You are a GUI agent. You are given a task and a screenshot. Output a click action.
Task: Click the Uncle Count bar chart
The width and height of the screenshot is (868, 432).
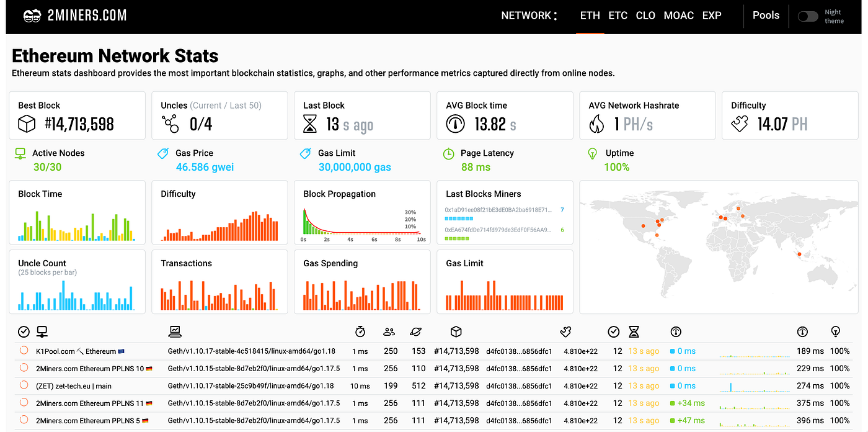[x=76, y=295]
